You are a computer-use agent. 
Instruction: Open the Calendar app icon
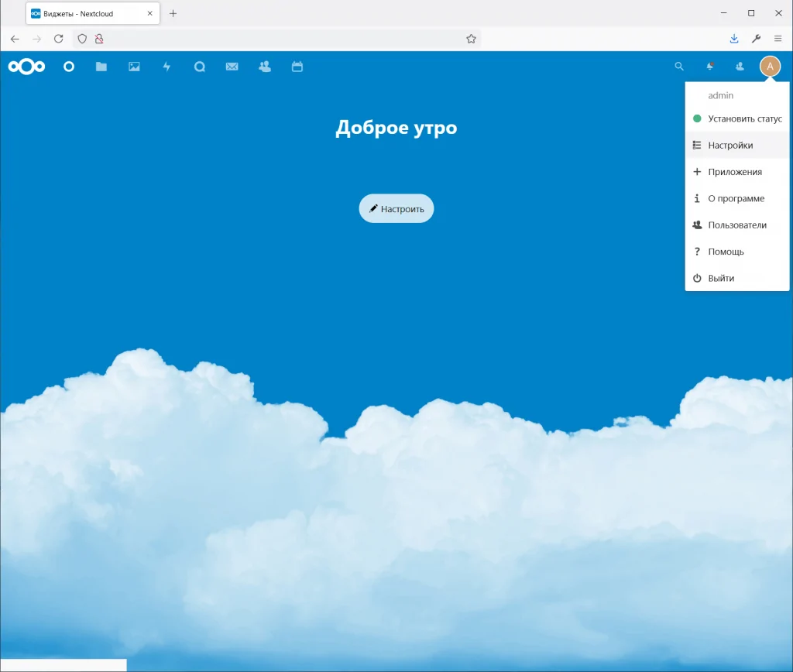(x=297, y=67)
